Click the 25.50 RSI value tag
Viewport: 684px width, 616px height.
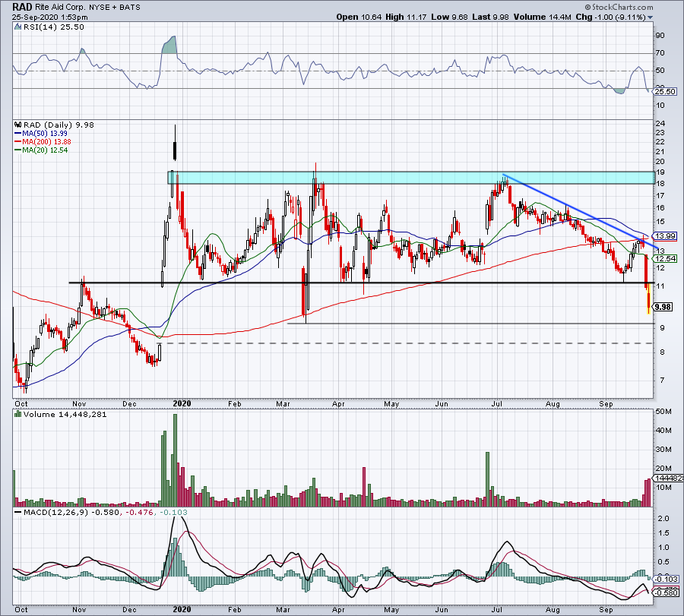(x=665, y=91)
